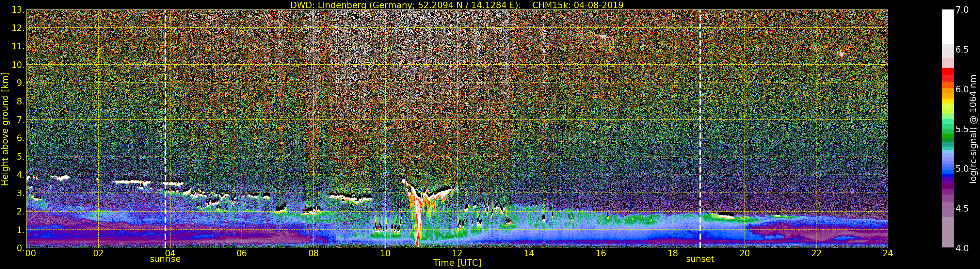Image resolution: width=980 pixels, height=269 pixels.
Task: Click the time-axis tick label 22
Action: (x=816, y=253)
